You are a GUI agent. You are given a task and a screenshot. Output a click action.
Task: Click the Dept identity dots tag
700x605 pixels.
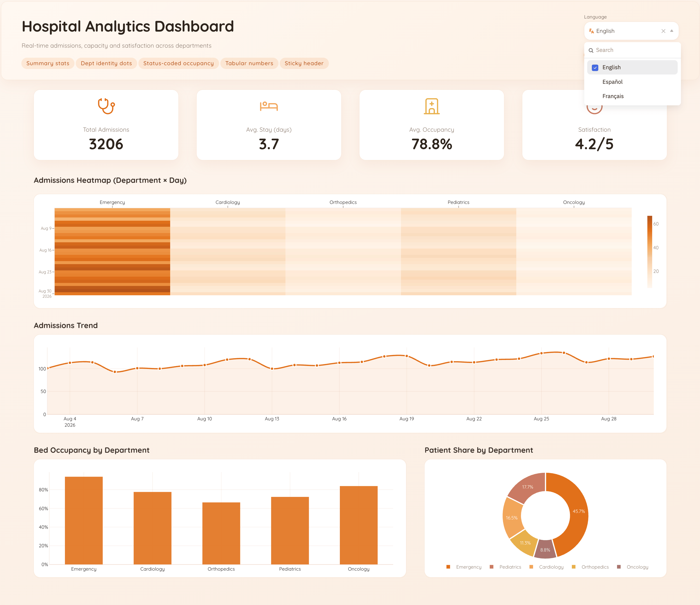pyautogui.click(x=107, y=63)
